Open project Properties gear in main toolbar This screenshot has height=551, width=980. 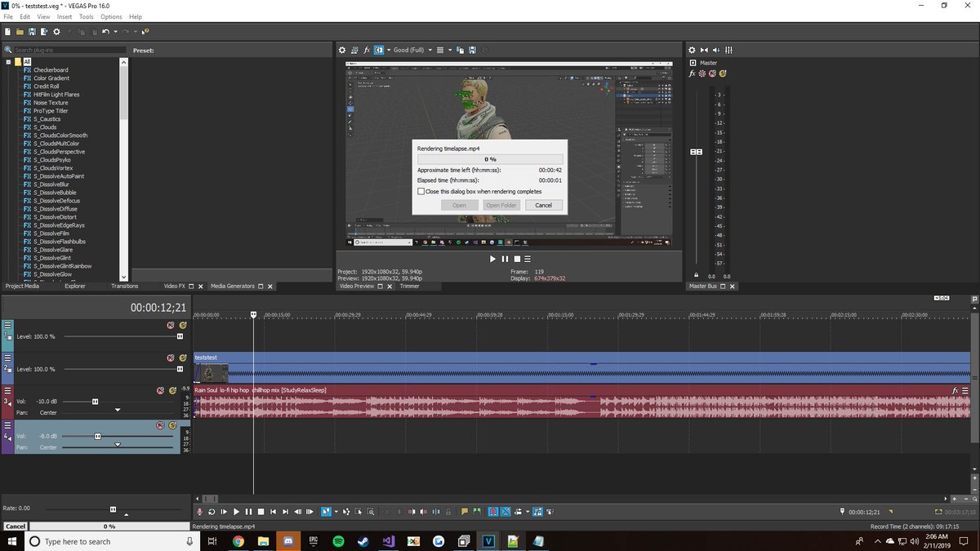coord(56,32)
